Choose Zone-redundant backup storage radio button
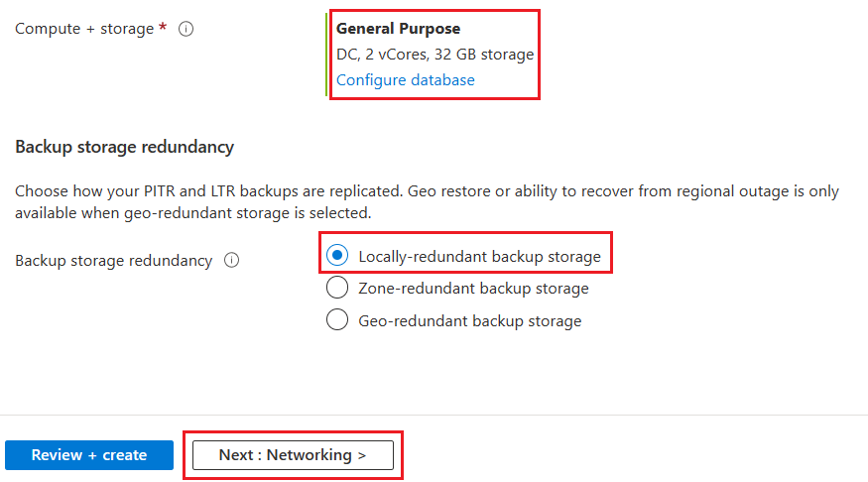The height and width of the screenshot is (482, 868). 337,289
